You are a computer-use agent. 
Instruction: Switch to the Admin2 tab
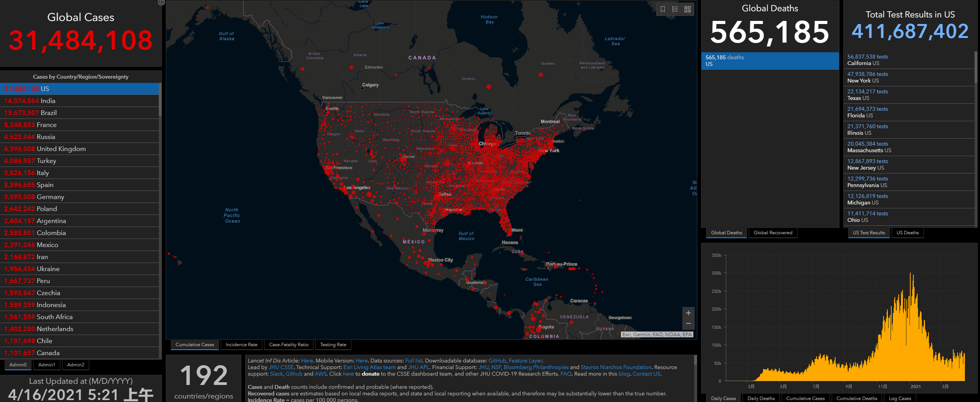pos(76,365)
